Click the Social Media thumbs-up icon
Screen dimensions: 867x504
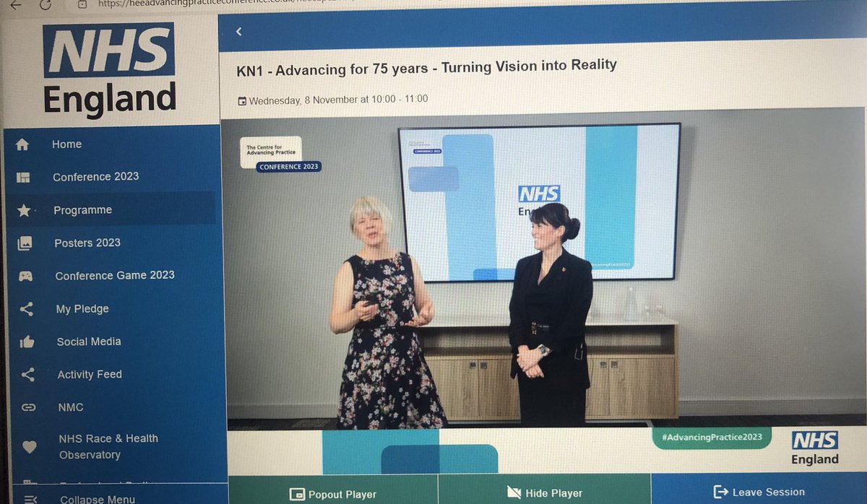click(27, 342)
